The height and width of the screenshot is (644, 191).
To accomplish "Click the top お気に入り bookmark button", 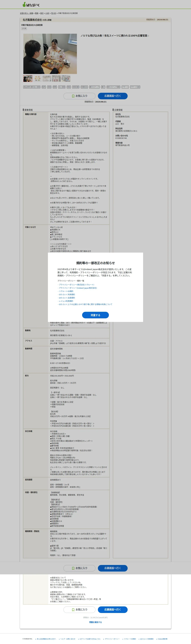I will pyautogui.click(x=79, y=96).
